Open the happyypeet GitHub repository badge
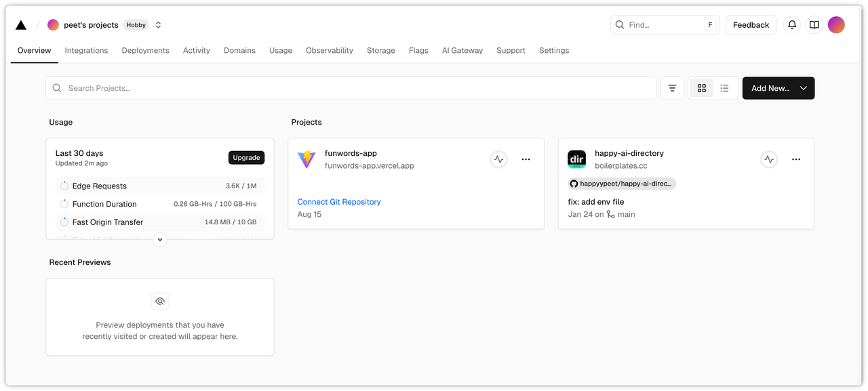The image size is (868, 391). coord(622,184)
